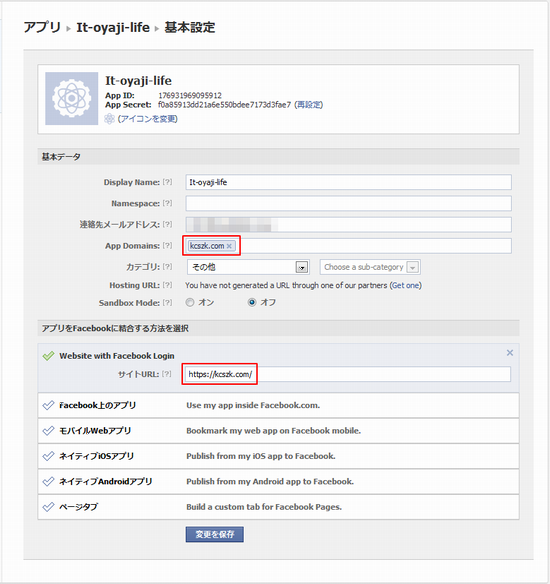
Task: Open the [?] help next to 連絡先メールアドレス
Action: [168, 225]
